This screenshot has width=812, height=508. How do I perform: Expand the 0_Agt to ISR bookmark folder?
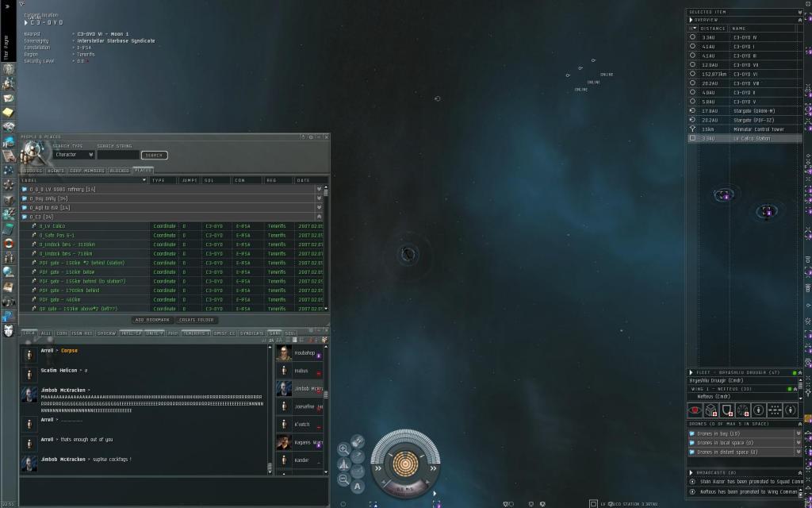[320, 207]
